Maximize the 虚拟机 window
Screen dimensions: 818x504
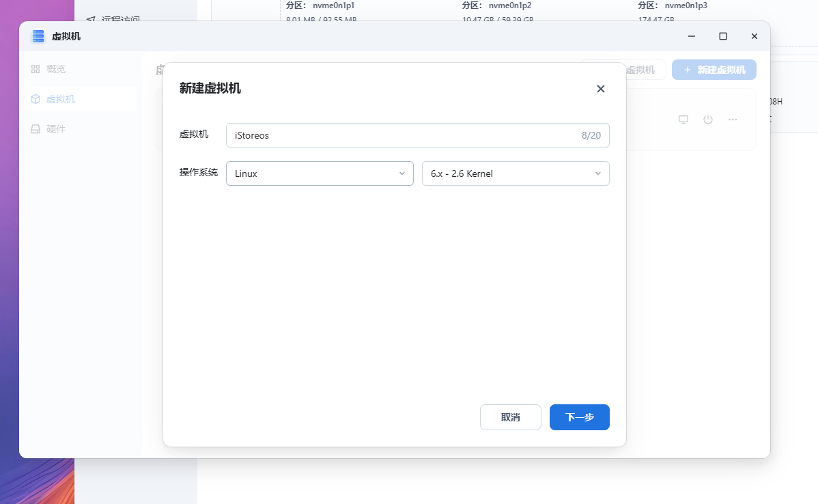(x=723, y=36)
